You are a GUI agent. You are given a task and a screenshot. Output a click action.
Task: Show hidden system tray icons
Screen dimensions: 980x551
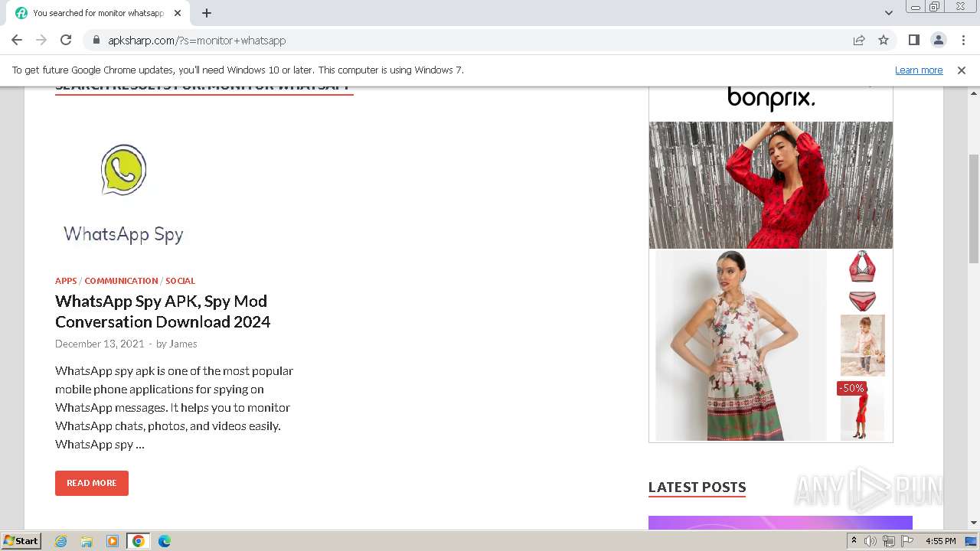pos(854,541)
